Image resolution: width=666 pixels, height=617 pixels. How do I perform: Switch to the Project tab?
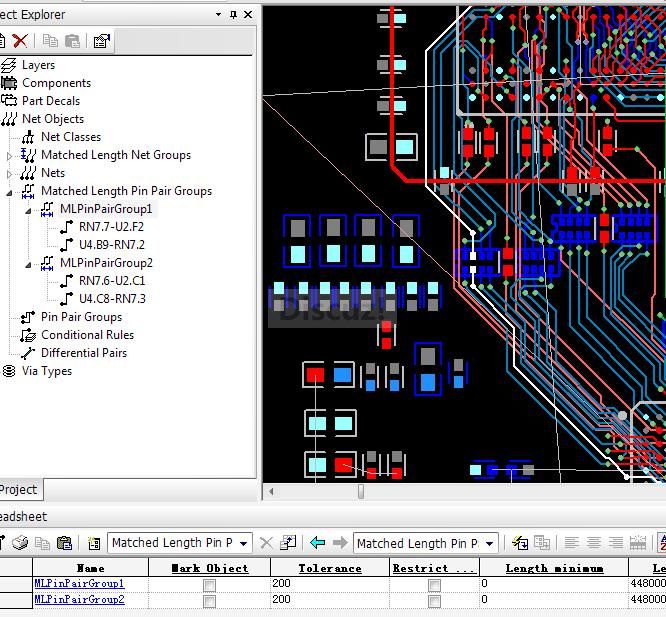(x=18, y=489)
